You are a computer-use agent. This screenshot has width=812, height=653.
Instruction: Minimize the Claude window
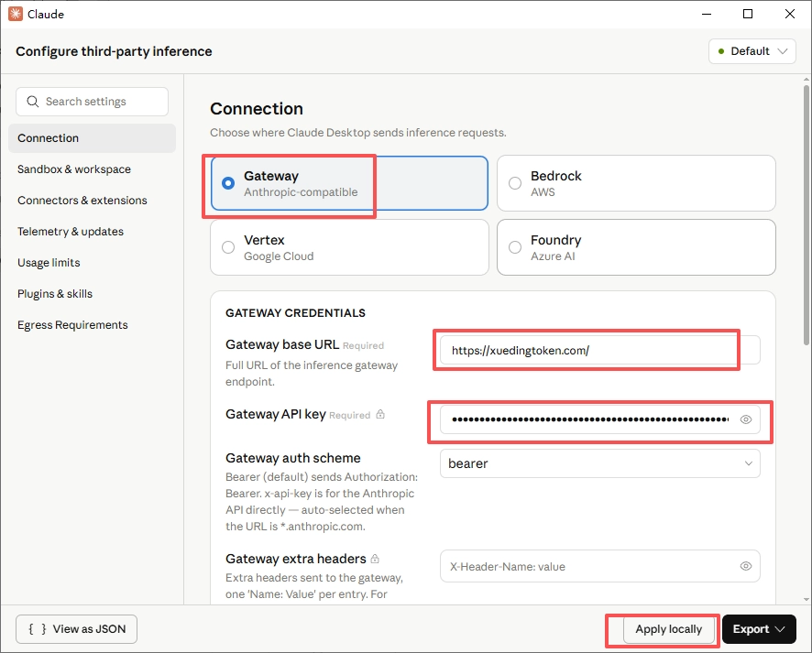[x=707, y=14]
